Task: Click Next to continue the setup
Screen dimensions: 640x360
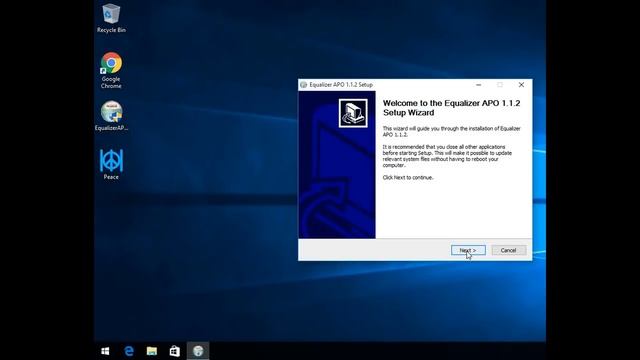Action: 468,250
